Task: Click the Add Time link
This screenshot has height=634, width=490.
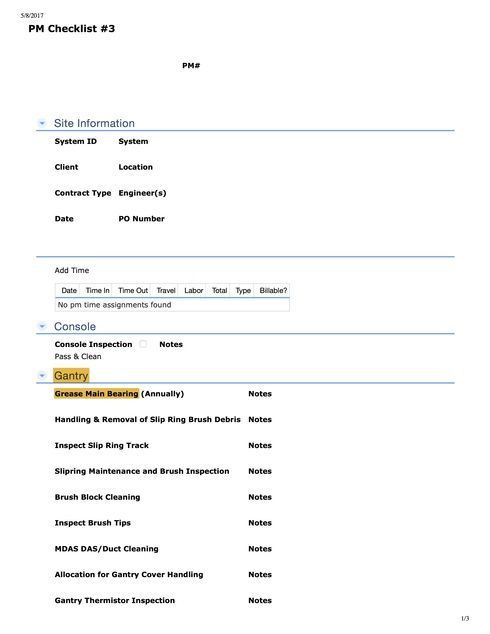Action: point(72,270)
